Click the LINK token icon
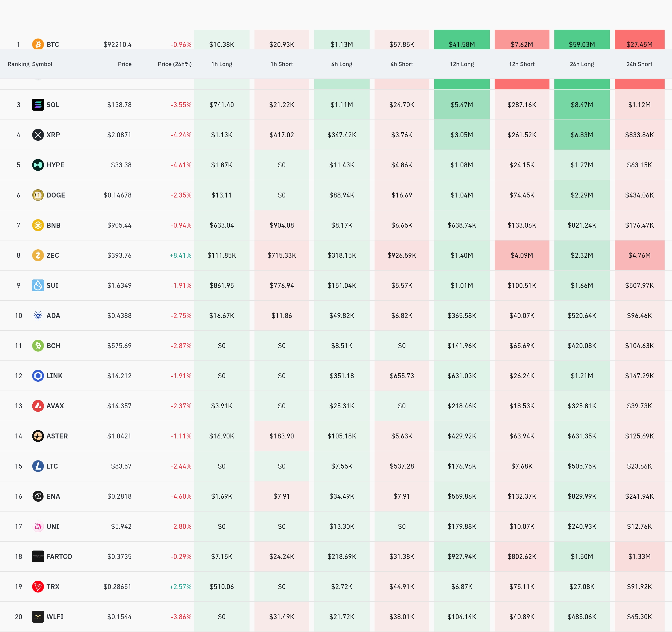Image resolution: width=672 pixels, height=632 pixels. pyautogui.click(x=38, y=375)
